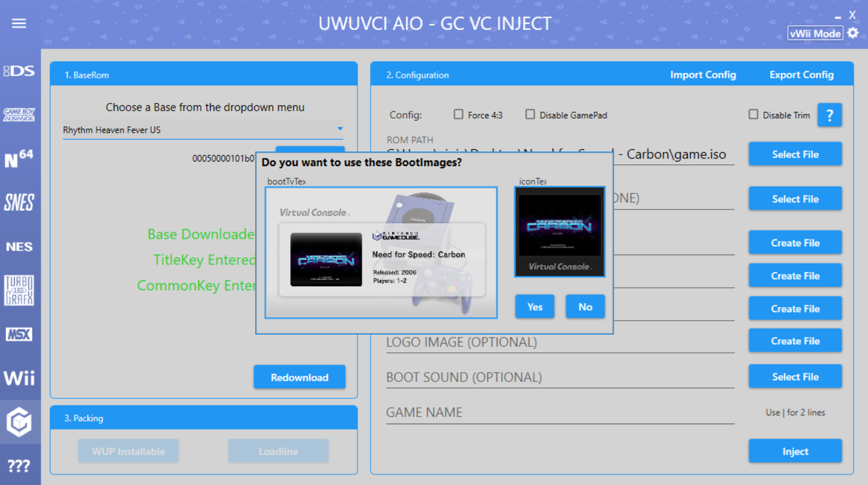Click the bootTvTex preview image
The width and height of the screenshot is (868, 485).
tap(381, 253)
